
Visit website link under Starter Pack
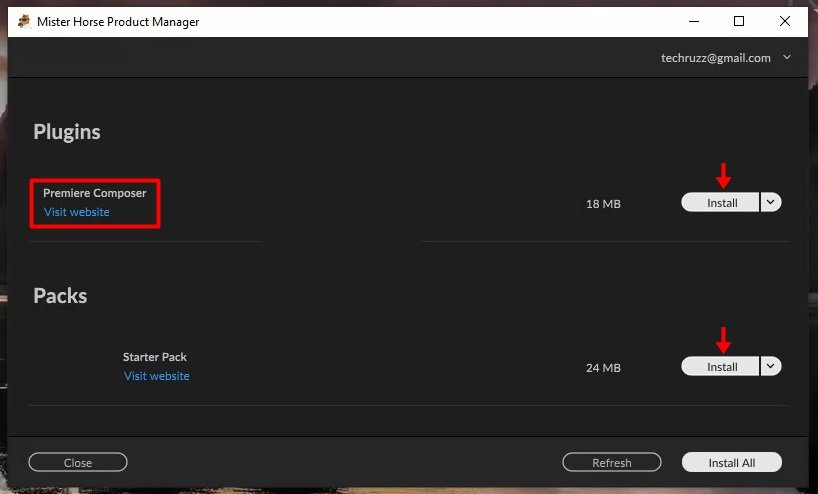coord(157,376)
